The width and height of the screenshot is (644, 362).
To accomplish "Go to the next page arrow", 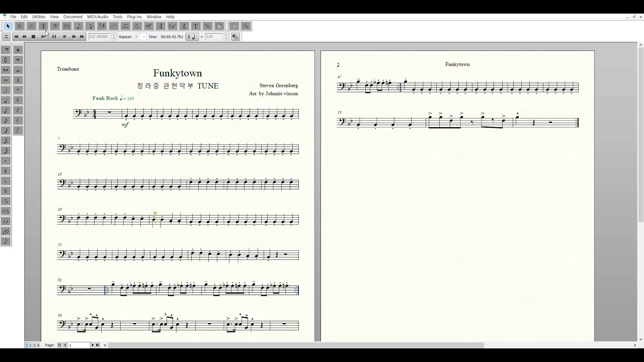I will click(93, 345).
